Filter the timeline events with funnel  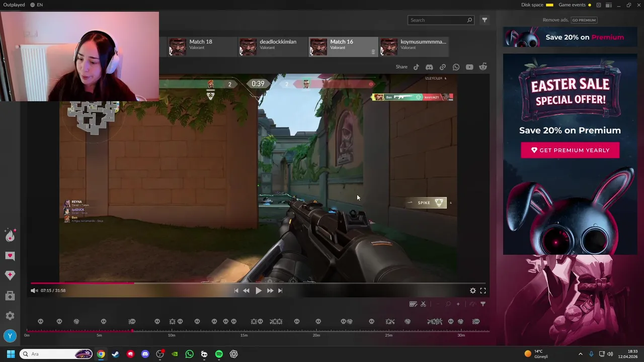pyautogui.click(x=483, y=304)
